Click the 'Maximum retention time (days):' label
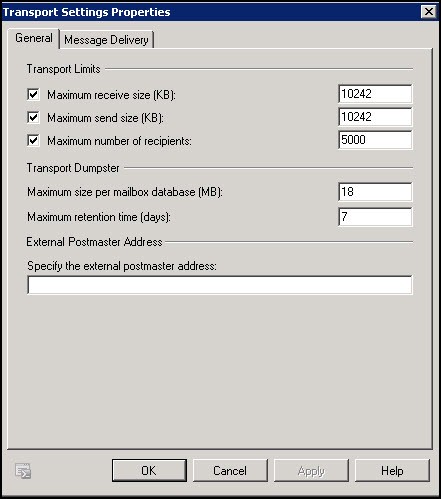 [x=99, y=217]
